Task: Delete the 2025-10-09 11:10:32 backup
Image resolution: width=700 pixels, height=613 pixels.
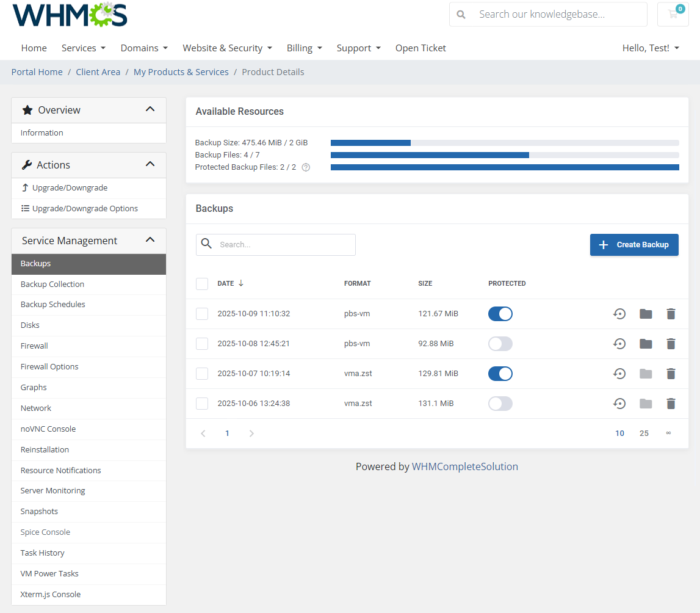Action: pos(671,314)
